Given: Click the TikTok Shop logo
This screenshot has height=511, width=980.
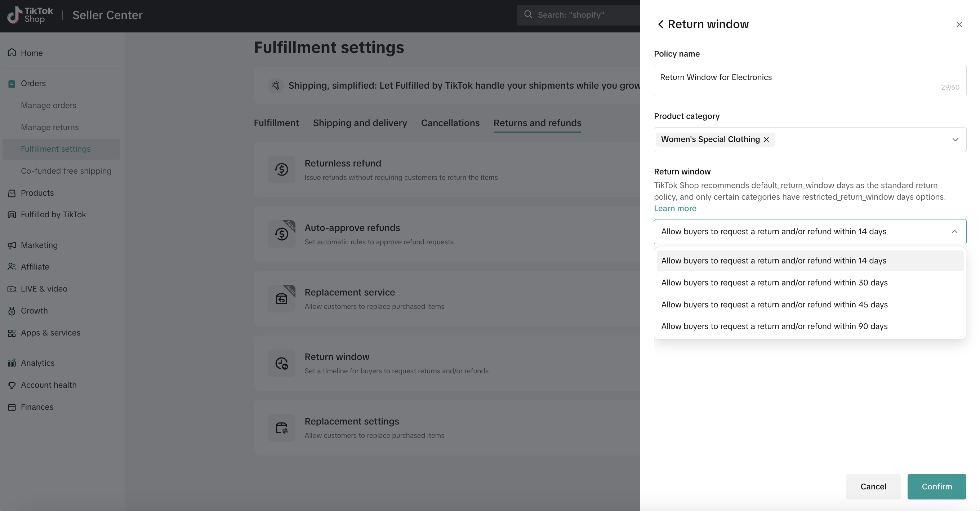Looking at the screenshot, I should (30, 15).
